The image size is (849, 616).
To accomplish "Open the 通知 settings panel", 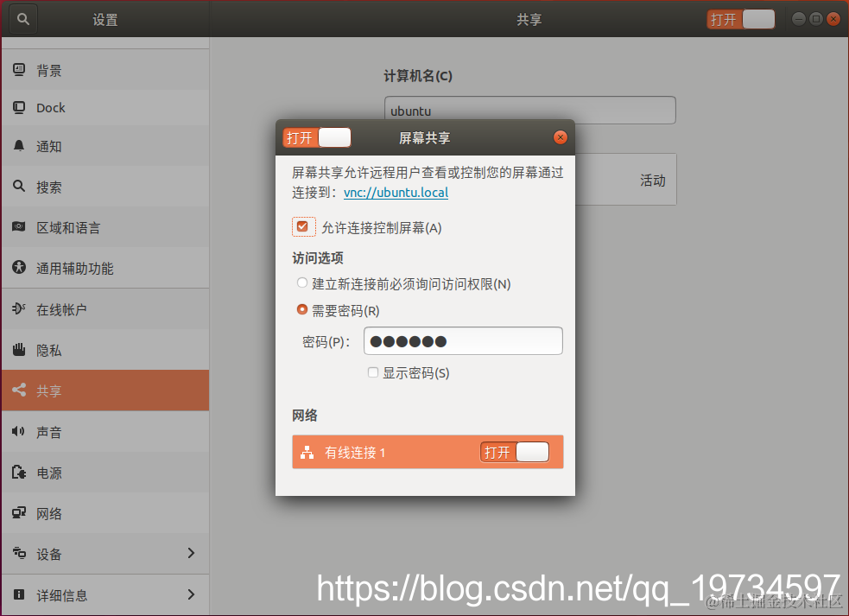I will 105,146.
